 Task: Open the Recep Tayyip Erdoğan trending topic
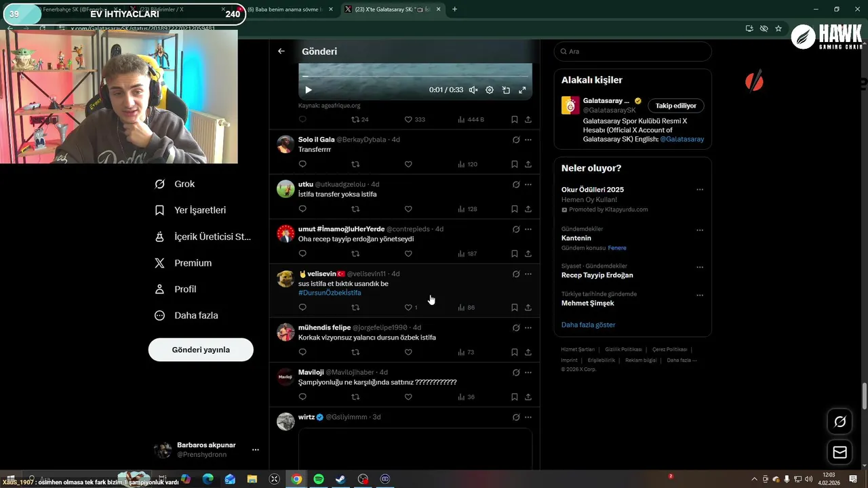(597, 275)
